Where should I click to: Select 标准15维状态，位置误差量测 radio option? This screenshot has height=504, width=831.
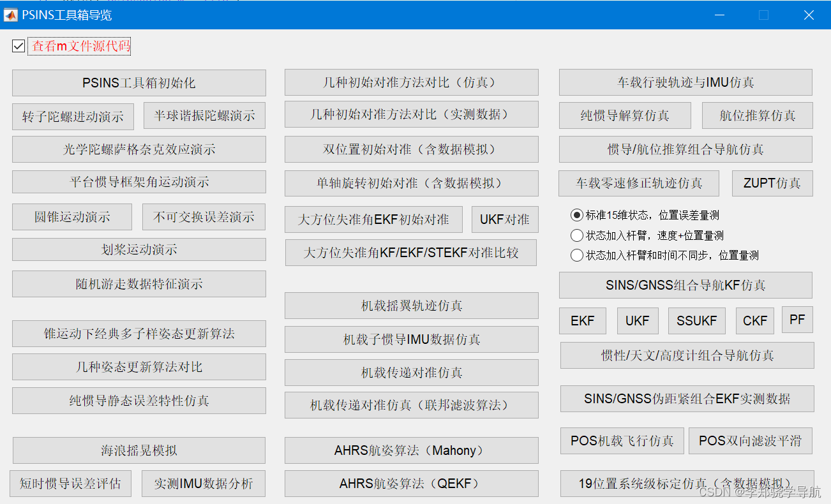pos(577,216)
